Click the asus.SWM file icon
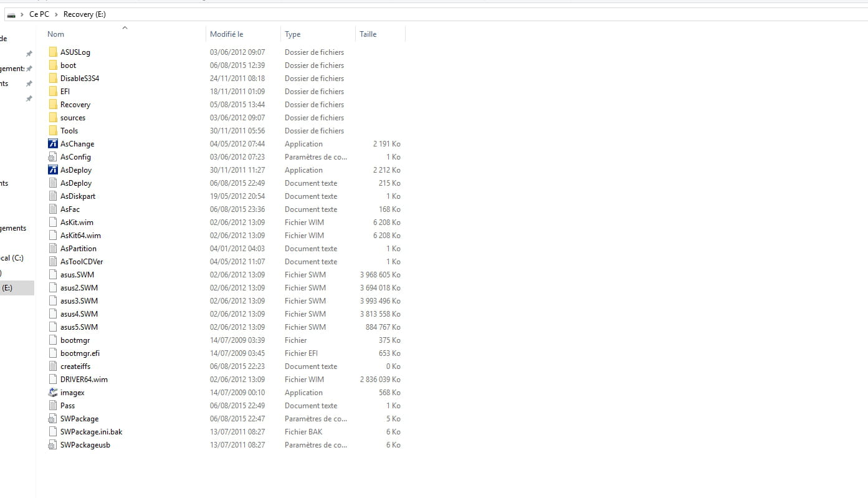Image resolution: width=868 pixels, height=498 pixels. 53,275
